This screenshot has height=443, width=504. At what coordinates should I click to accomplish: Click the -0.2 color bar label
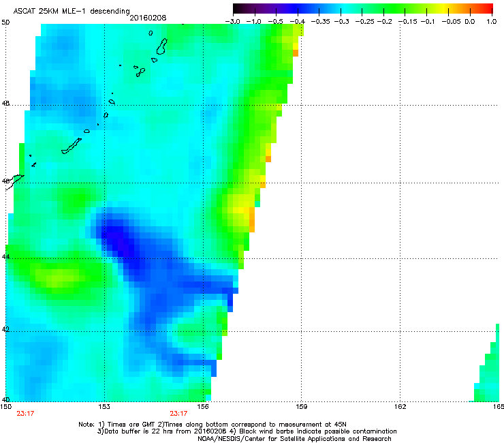(385, 22)
